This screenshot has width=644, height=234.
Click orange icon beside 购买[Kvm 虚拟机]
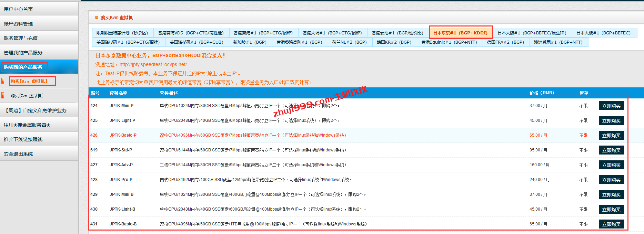tap(3, 81)
